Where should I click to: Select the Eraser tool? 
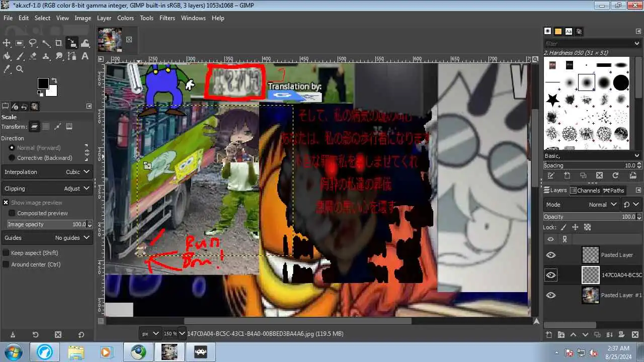click(33, 56)
